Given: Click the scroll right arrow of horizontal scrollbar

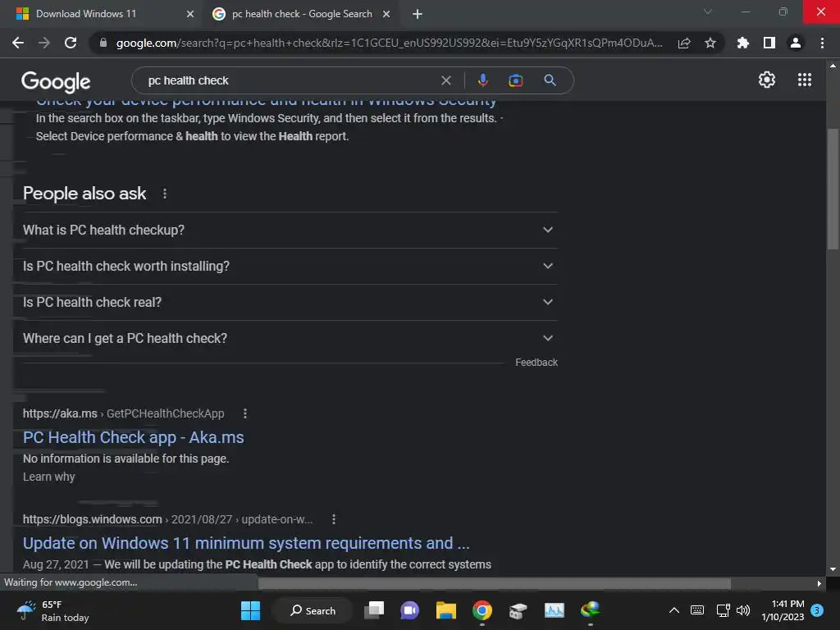Looking at the screenshot, I should [819, 583].
